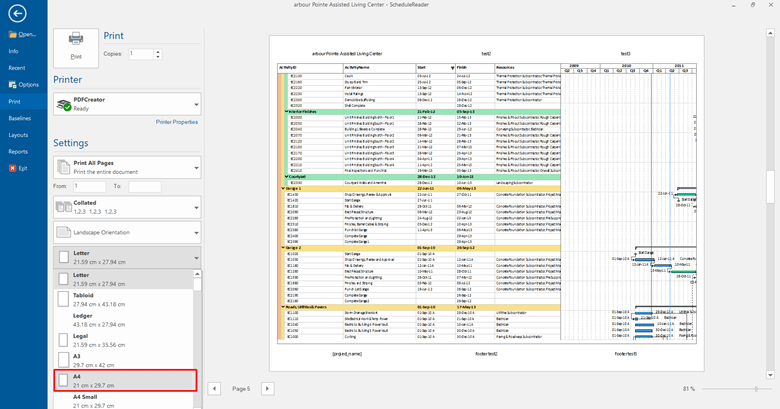Choose A3 paper size
The image size is (780, 409).
[123, 361]
